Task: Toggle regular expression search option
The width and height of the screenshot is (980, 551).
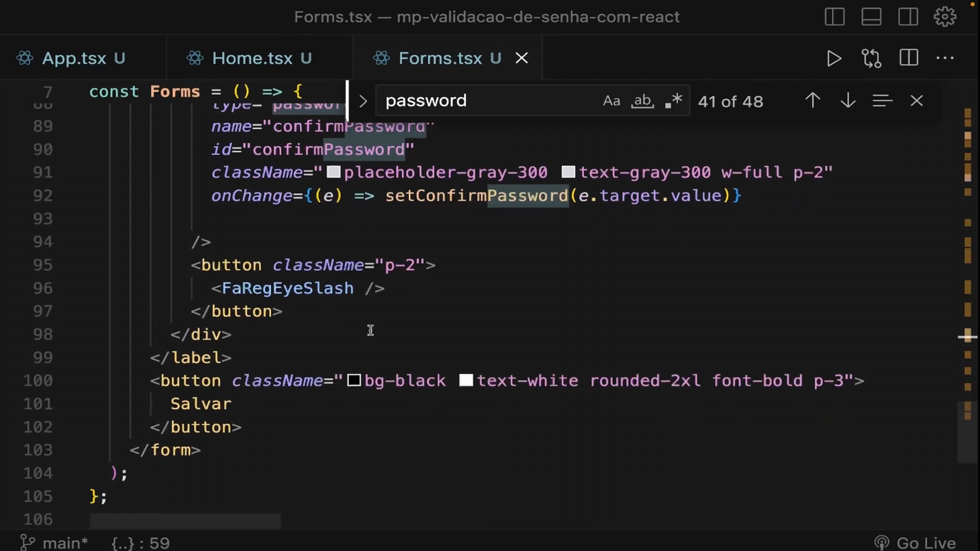Action: (674, 101)
